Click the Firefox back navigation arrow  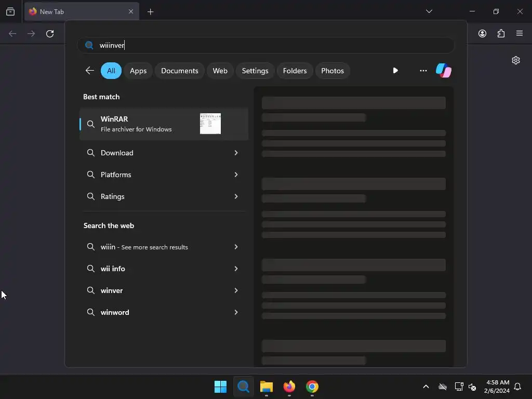click(x=12, y=34)
